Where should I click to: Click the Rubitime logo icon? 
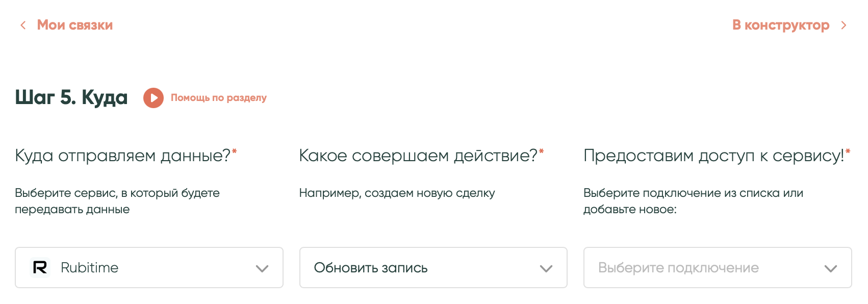40,267
